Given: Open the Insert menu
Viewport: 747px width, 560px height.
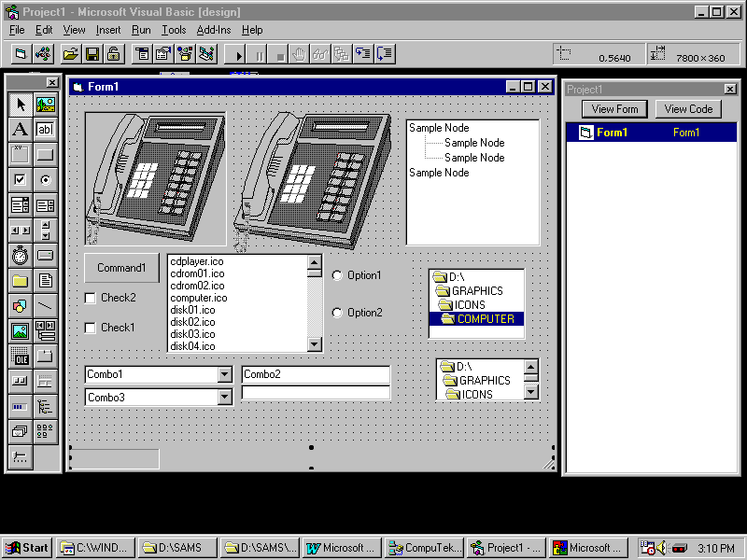Looking at the screenshot, I should coord(108,30).
